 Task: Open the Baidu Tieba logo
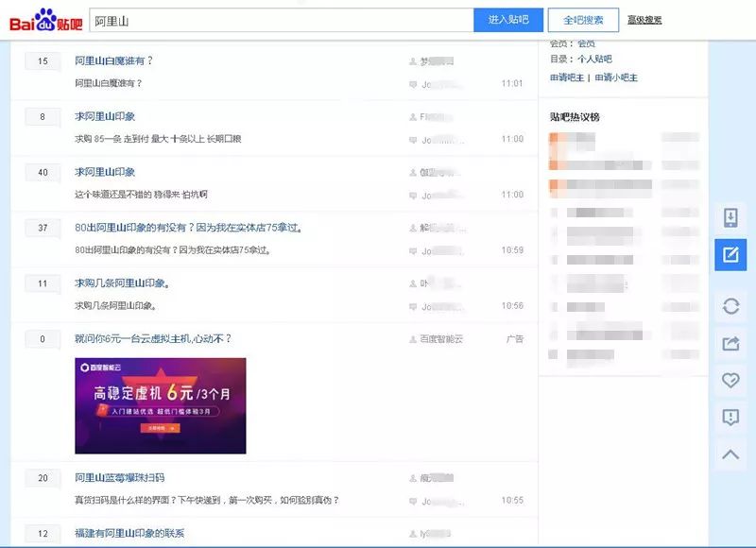pyautogui.click(x=45, y=20)
